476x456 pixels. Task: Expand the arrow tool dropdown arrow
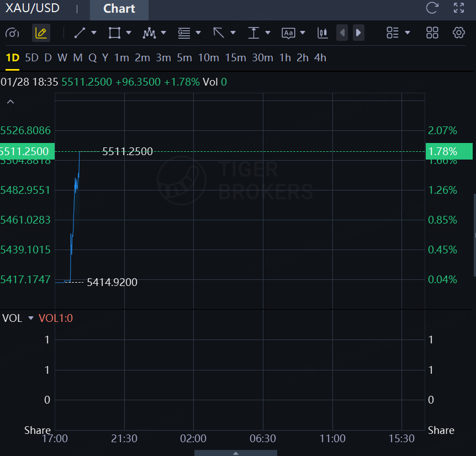click(232, 33)
